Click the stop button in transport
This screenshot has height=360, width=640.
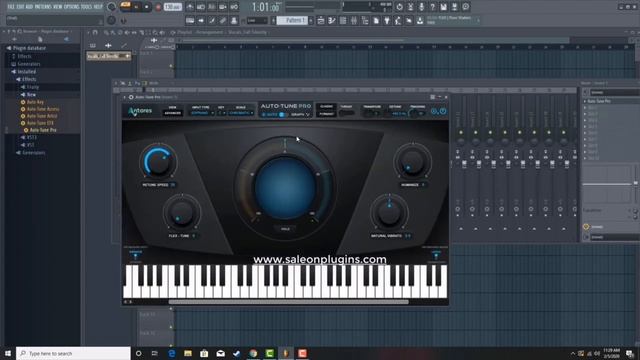point(147,7)
